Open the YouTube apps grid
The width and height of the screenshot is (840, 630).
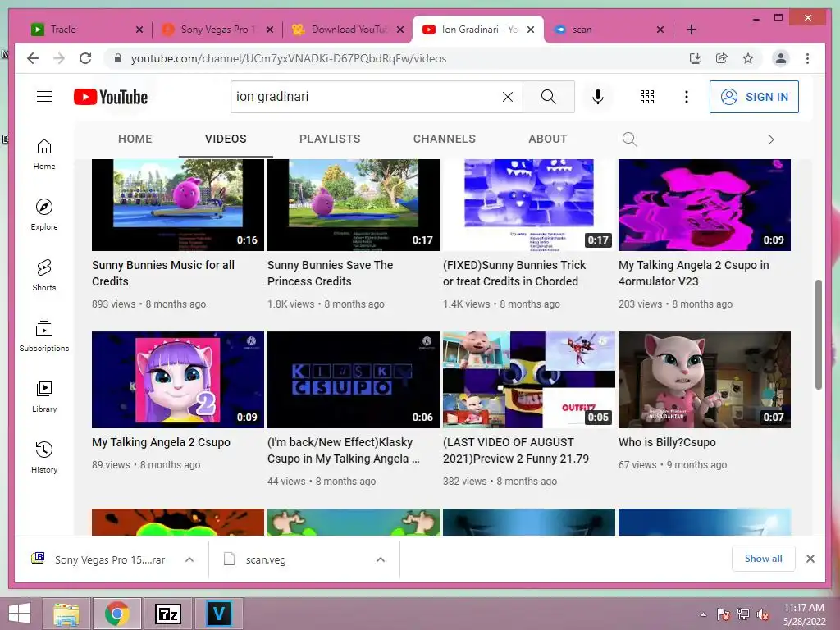click(x=646, y=97)
